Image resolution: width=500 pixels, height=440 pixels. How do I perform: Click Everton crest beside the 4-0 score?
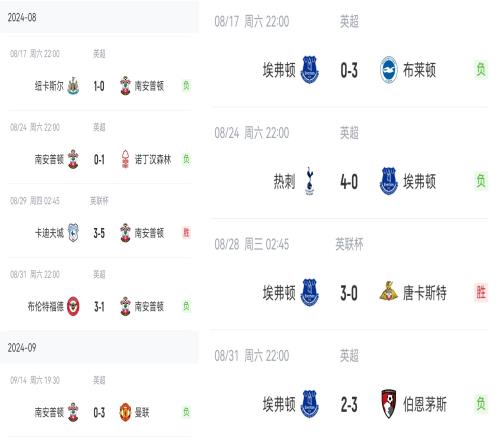[389, 181]
